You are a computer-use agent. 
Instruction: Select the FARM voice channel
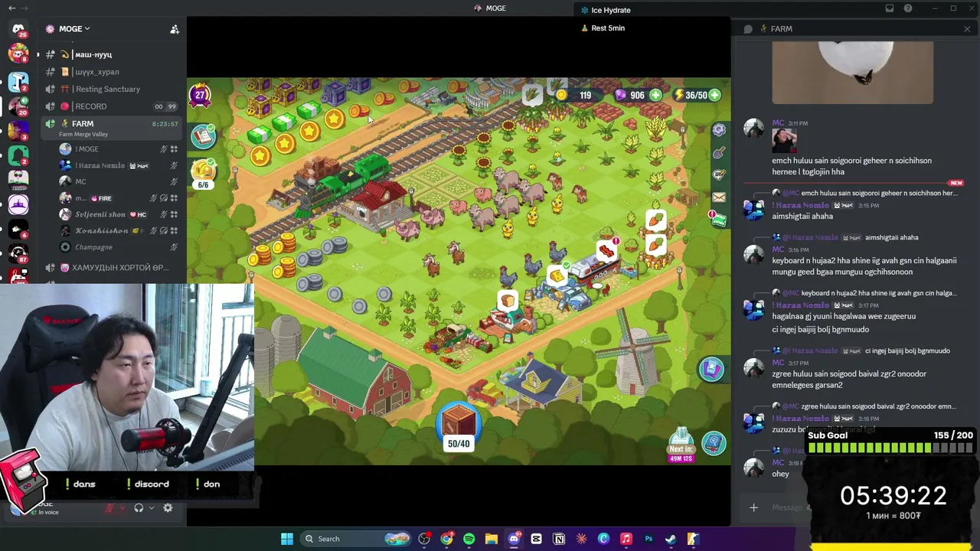click(x=111, y=127)
